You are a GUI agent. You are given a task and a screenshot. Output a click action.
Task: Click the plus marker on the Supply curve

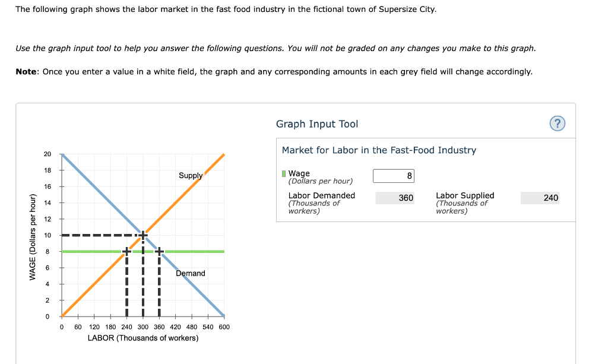(126, 251)
